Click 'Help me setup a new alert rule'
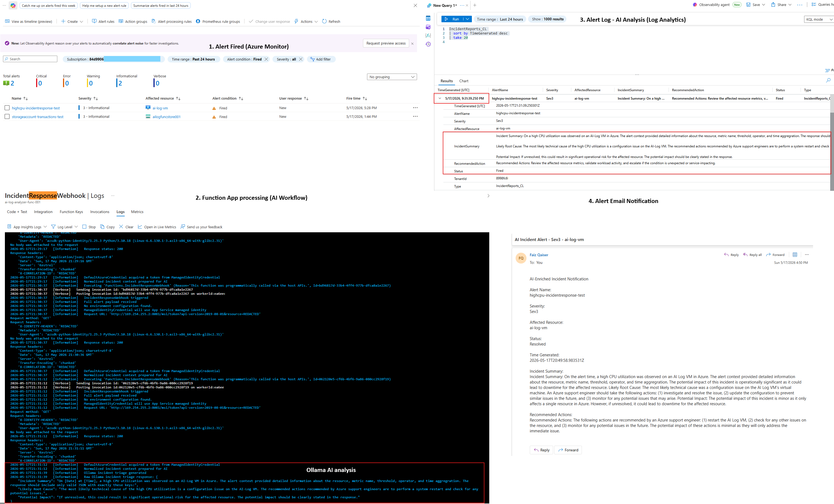 [104, 5]
